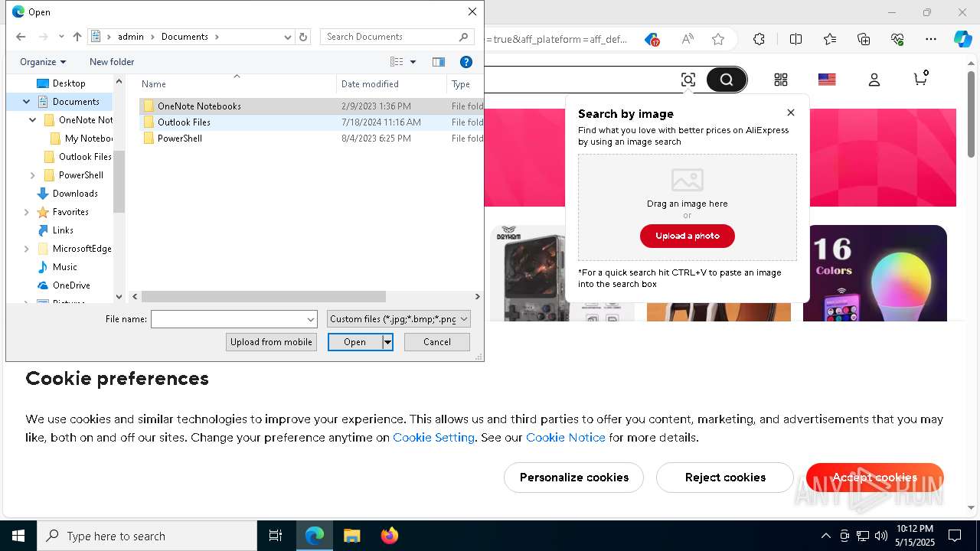The width and height of the screenshot is (980, 551).
Task: Open the Open button split arrow
Action: (x=388, y=342)
